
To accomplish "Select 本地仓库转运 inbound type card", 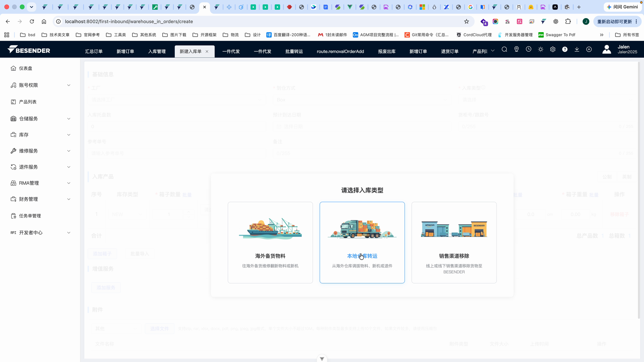I will click(362, 242).
